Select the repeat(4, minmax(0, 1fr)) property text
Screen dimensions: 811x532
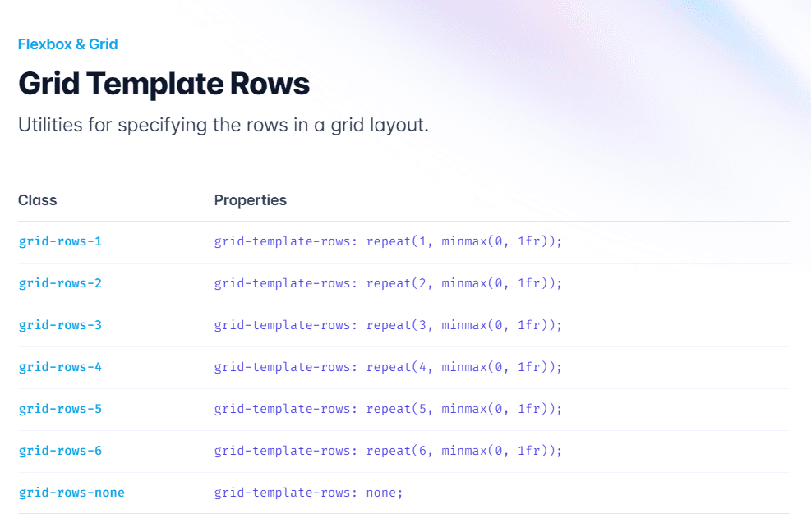click(x=388, y=367)
